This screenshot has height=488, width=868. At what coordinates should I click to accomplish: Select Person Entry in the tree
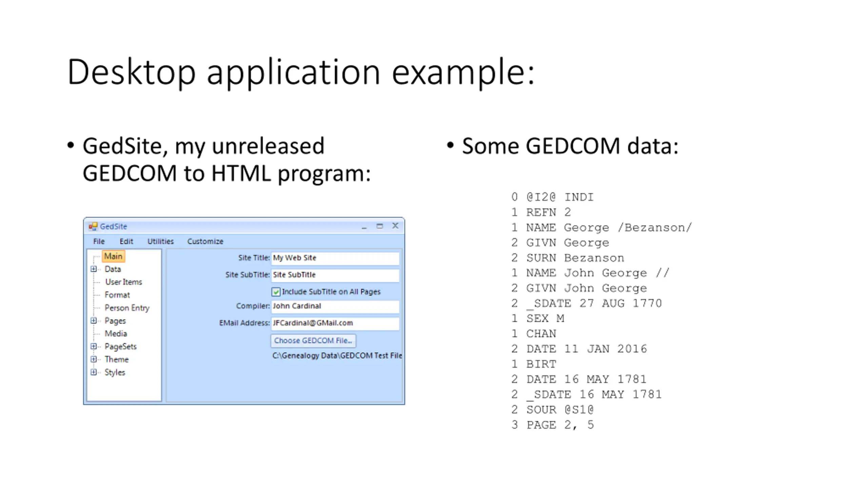[127, 308]
